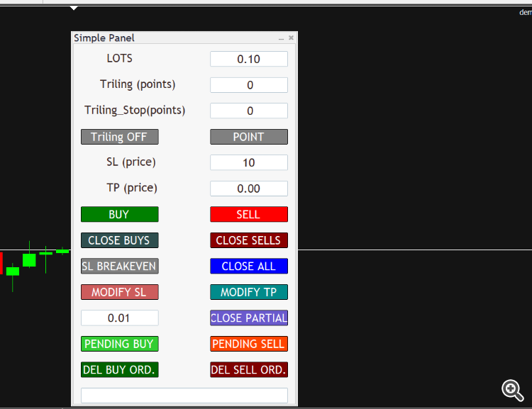532x409 pixels.
Task: Click the partial close 0.01 field
Action: [x=119, y=318]
